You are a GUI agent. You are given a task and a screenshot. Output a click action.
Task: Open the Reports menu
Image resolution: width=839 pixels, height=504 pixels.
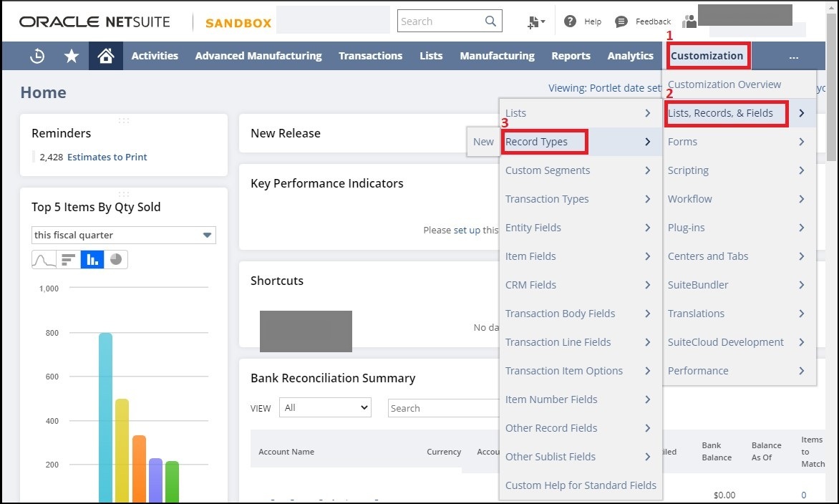point(571,56)
